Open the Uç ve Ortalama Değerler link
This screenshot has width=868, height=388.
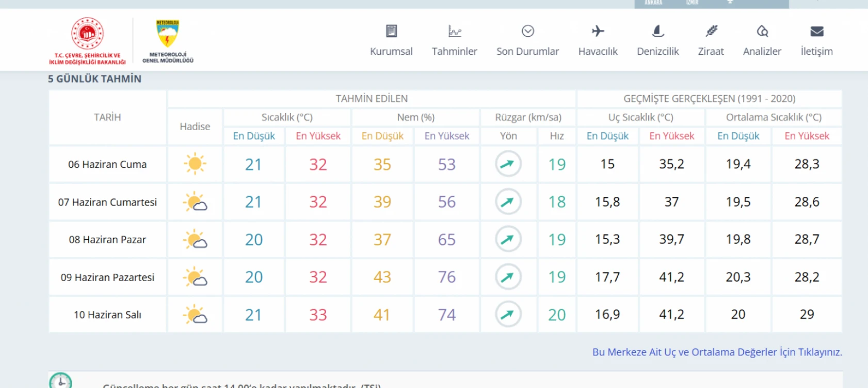[x=717, y=352]
